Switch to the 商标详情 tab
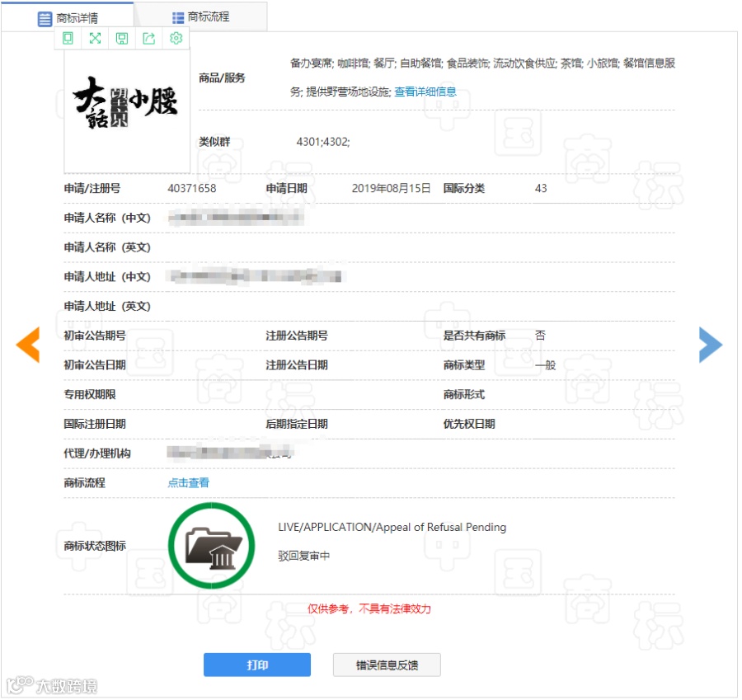The width and height of the screenshot is (742, 700). 68,17
